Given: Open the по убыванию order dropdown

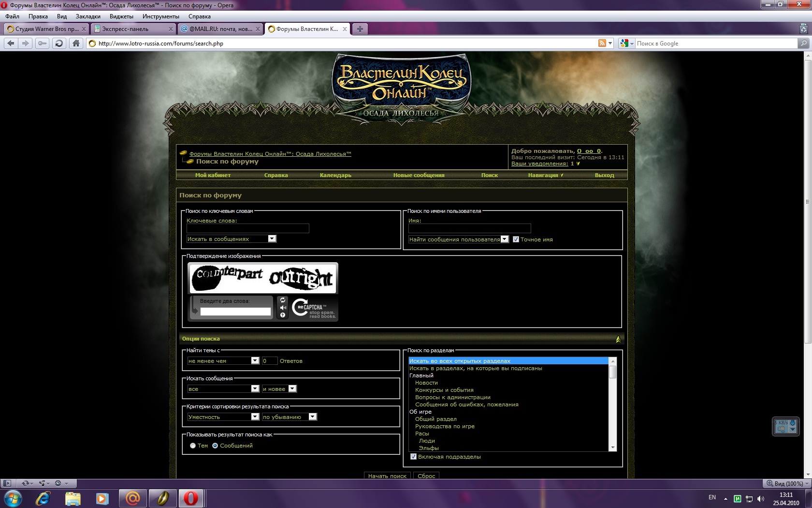Looking at the screenshot, I should pos(289,417).
